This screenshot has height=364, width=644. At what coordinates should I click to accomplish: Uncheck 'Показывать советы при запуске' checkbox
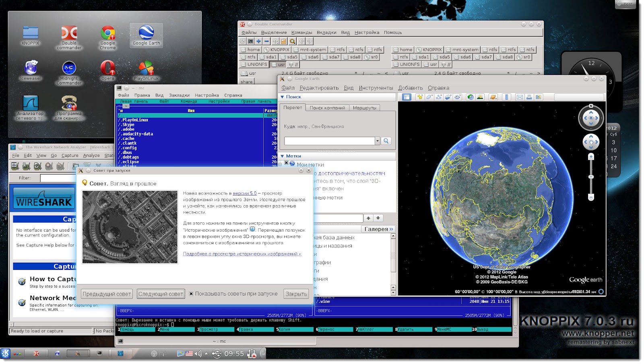tap(191, 294)
